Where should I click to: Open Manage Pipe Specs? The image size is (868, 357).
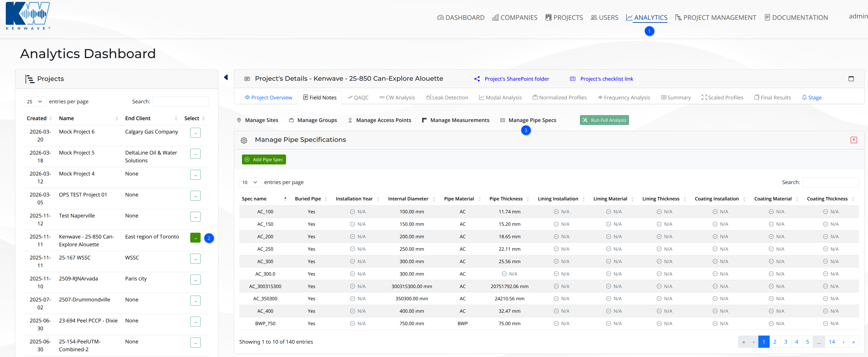pos(528,120)
